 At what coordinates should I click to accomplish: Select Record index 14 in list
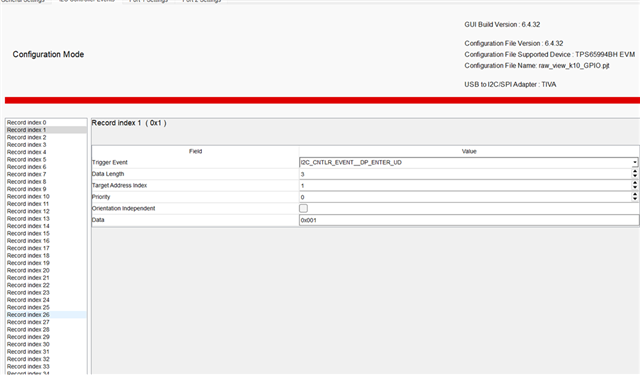pos(46,226)
